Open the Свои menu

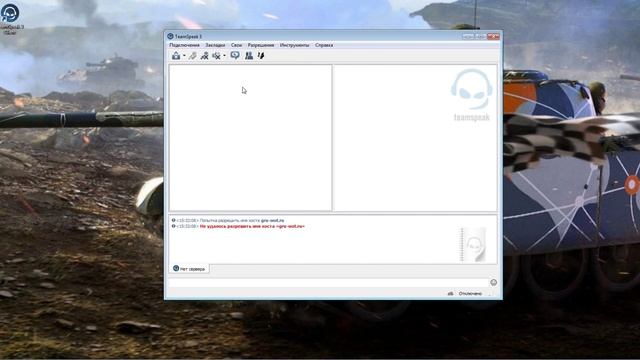coord(236,45)
